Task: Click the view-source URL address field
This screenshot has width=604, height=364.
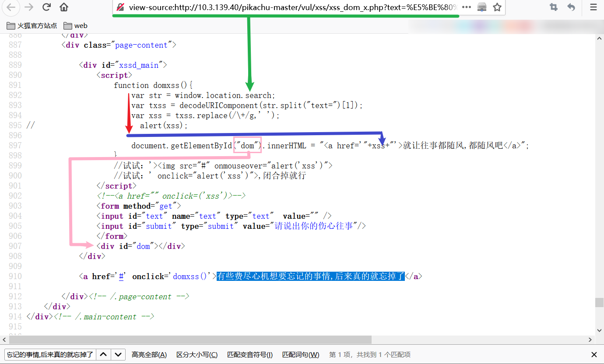Action: (293, 7)
